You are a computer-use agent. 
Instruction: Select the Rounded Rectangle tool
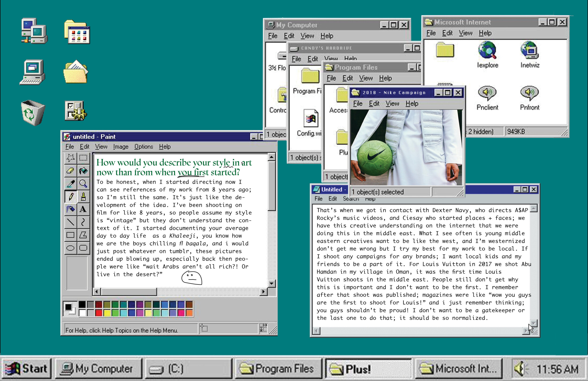[x=83, y=248]
